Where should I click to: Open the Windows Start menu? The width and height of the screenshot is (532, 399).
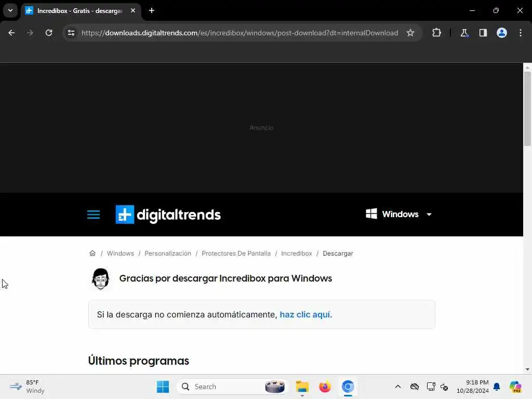[163, 387]
